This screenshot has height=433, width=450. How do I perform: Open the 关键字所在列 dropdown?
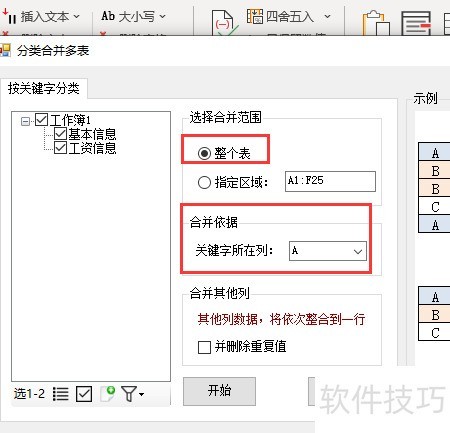pos(328,251)
